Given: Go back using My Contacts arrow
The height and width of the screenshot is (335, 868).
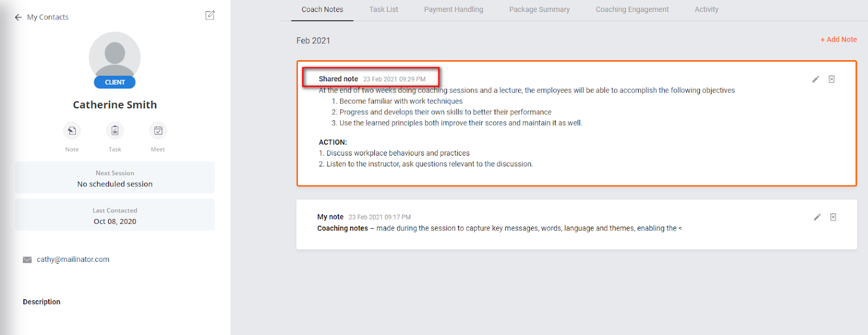Looking at the screenshot, I should pos(18,17).
